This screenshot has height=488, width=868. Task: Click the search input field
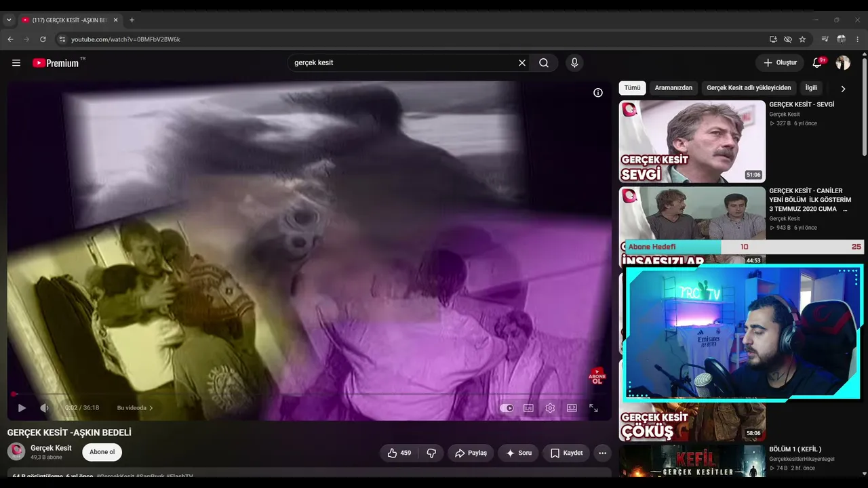click(403, 63)
